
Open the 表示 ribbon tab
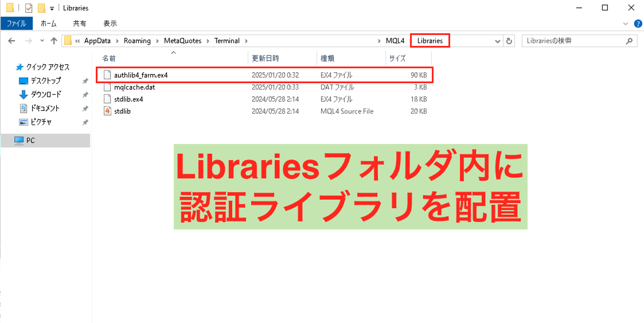[110, 24]
